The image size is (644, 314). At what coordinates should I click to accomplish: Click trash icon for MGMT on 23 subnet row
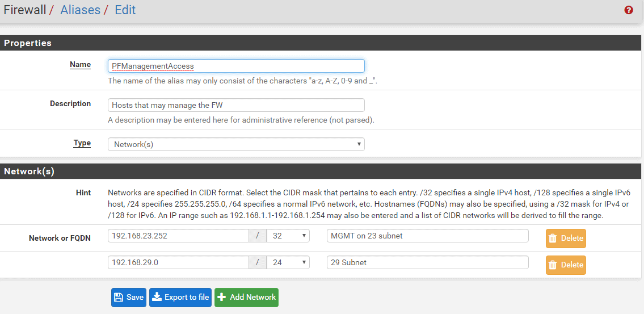(553, 238)
